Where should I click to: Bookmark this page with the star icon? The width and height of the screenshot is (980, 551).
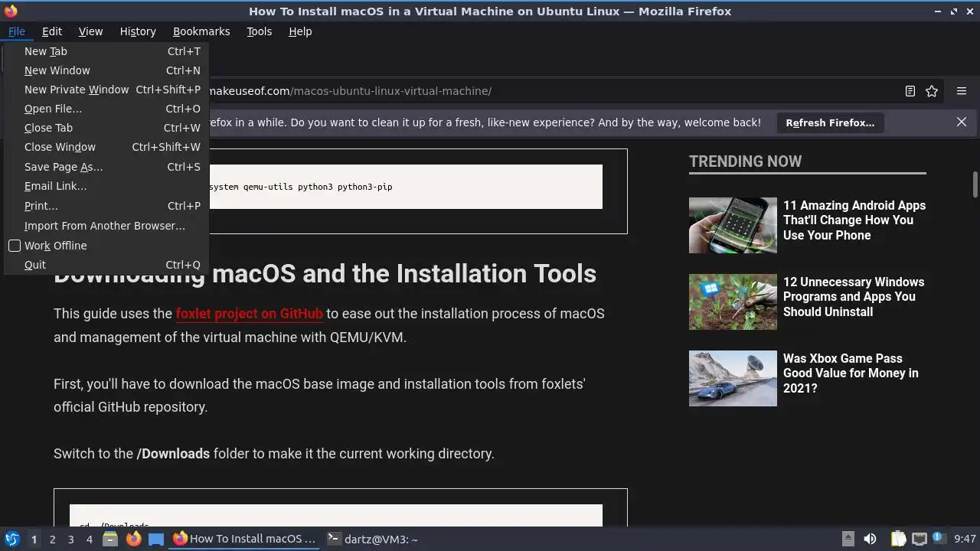click(x=932, y=91)
